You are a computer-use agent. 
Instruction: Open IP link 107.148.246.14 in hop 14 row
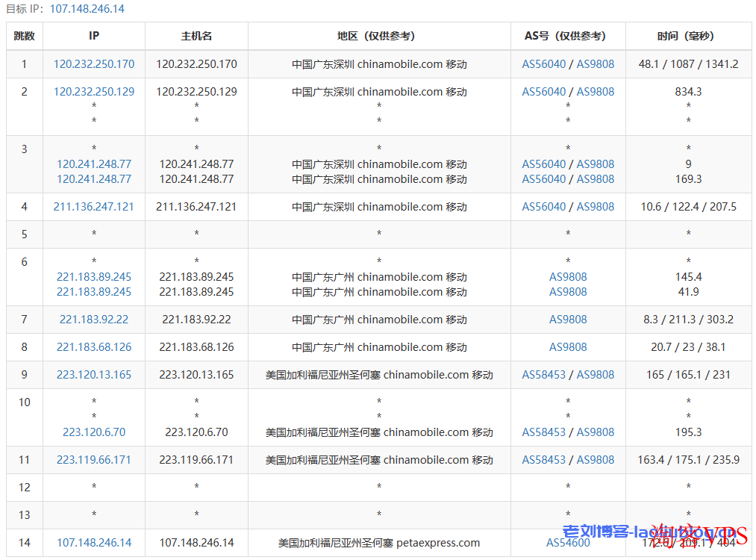click(94, 543)
